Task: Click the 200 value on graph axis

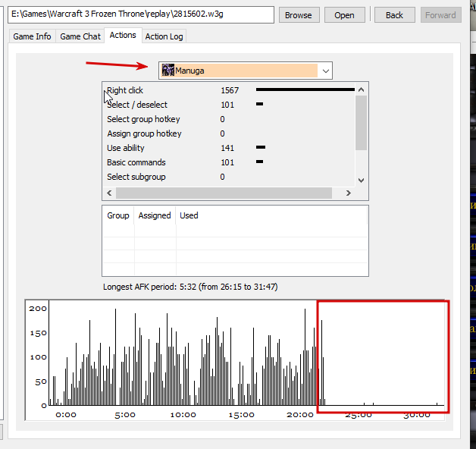Action: pos(38,309)
